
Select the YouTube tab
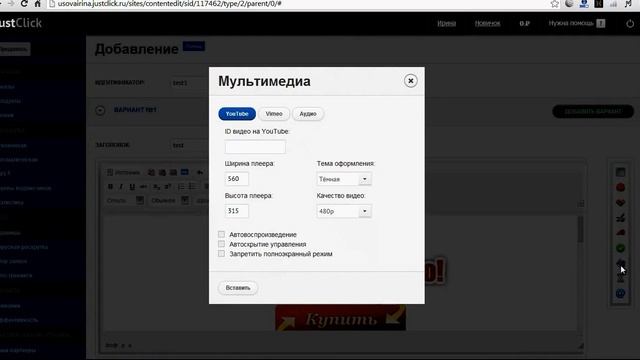pos(237,114)
